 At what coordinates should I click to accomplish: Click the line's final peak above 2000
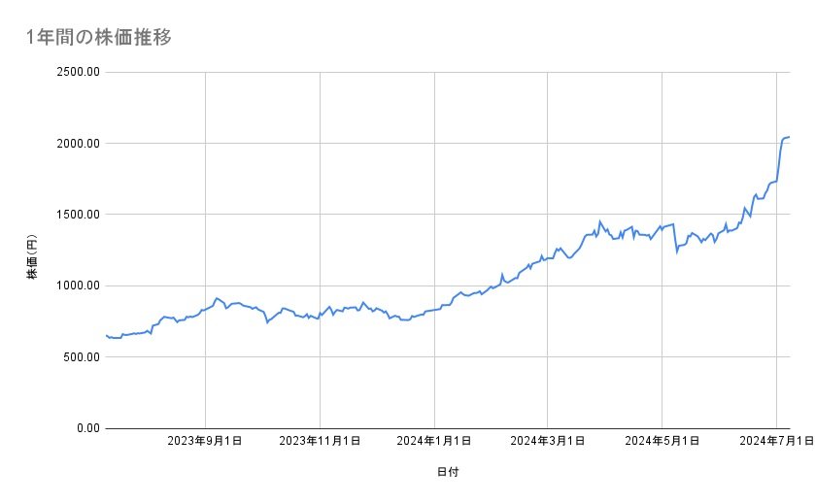[x=788, y=137]
